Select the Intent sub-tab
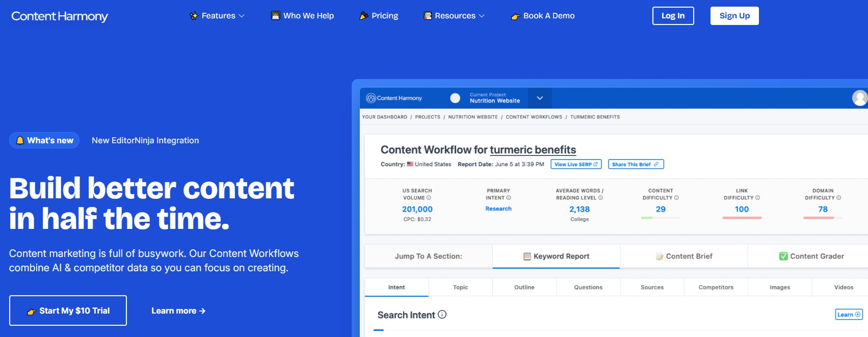This screenshot has height=337, width=868. pyautogui.click(x=397, y=287)
